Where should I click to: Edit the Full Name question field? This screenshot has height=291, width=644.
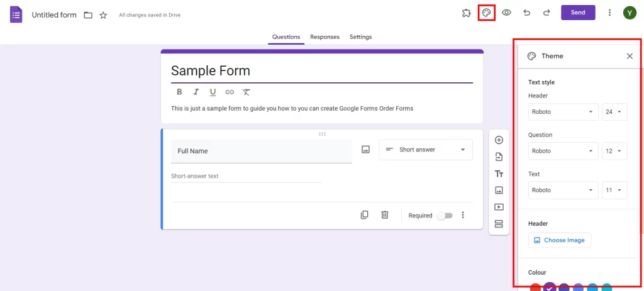pyautogui.click(x=261, y=151)
